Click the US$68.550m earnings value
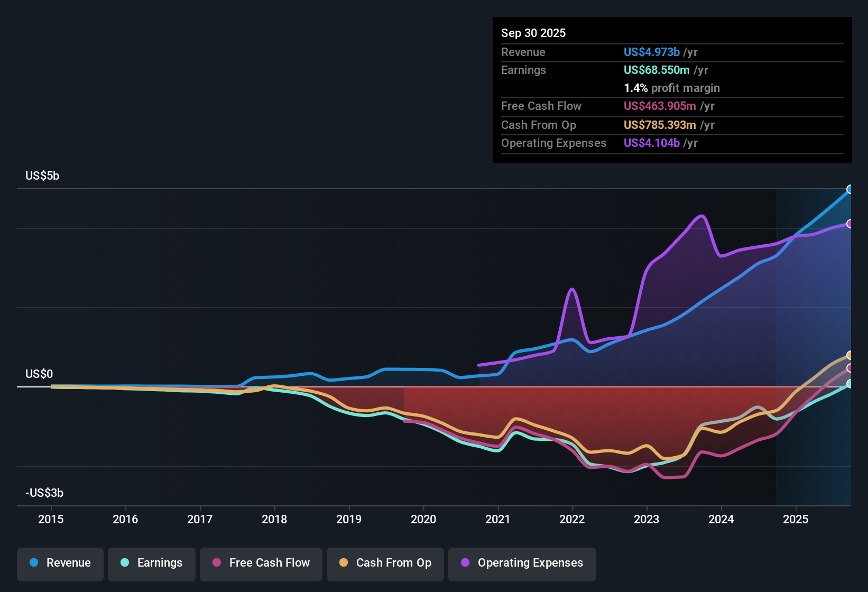 657,70
